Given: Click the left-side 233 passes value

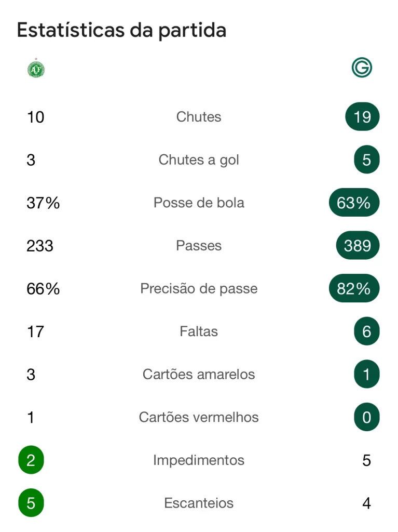Looking at the screenshot, I should 40,246.
